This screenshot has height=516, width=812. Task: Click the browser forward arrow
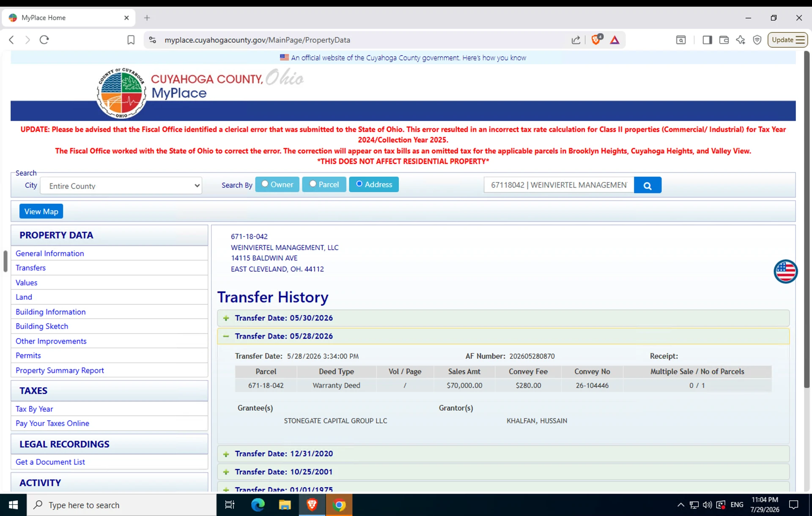tap(27, 40)
